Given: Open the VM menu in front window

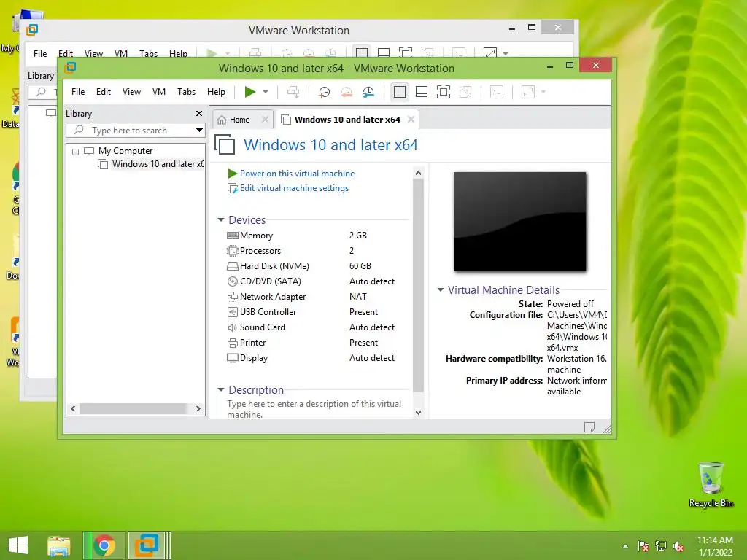Looking at the screenshot, I should point(159,92).
